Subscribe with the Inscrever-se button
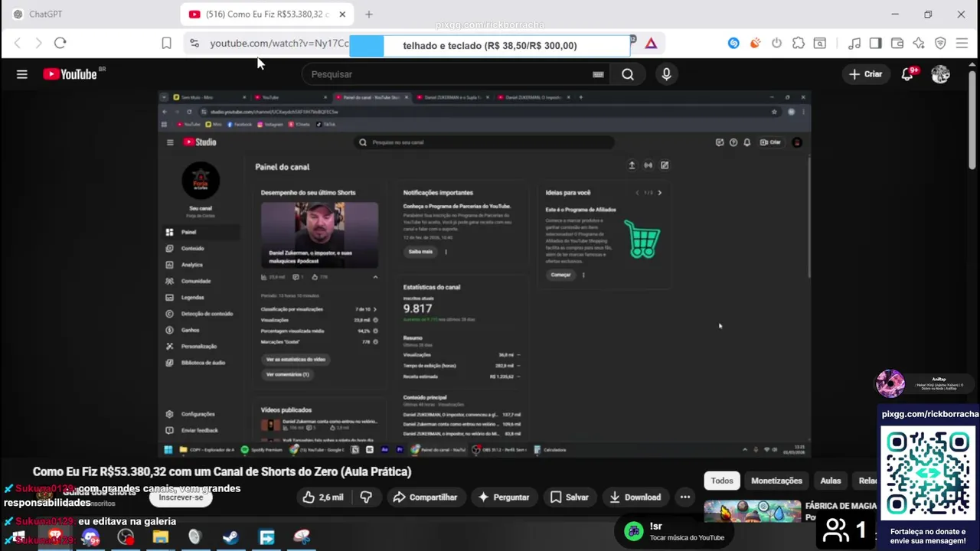 pos(181,497)
